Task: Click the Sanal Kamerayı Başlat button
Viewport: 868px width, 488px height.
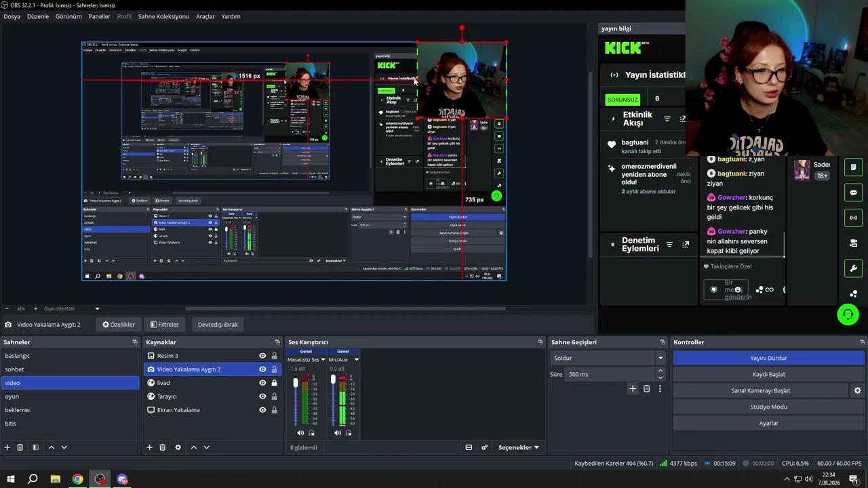Action: click(x=760, y=390)
